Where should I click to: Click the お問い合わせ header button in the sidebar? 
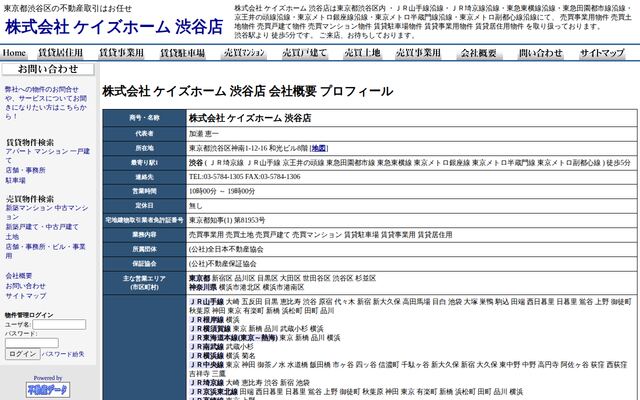(x=48, y=69)
